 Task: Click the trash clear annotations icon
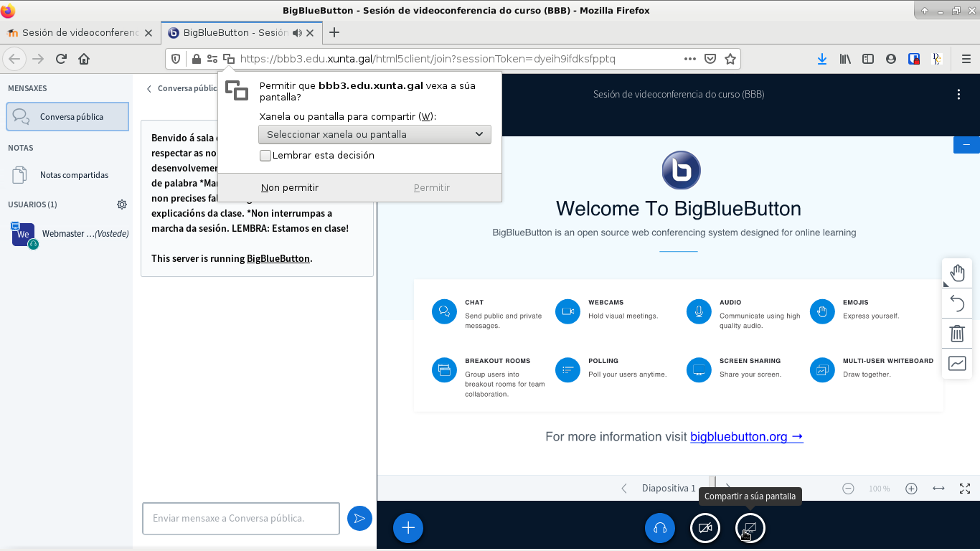coord(957,334)
